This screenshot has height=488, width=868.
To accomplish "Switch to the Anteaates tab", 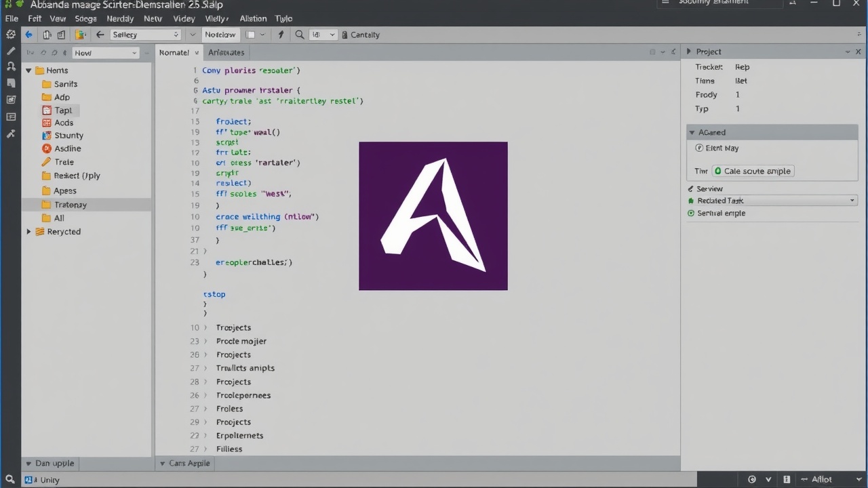I will pos(226,52).
